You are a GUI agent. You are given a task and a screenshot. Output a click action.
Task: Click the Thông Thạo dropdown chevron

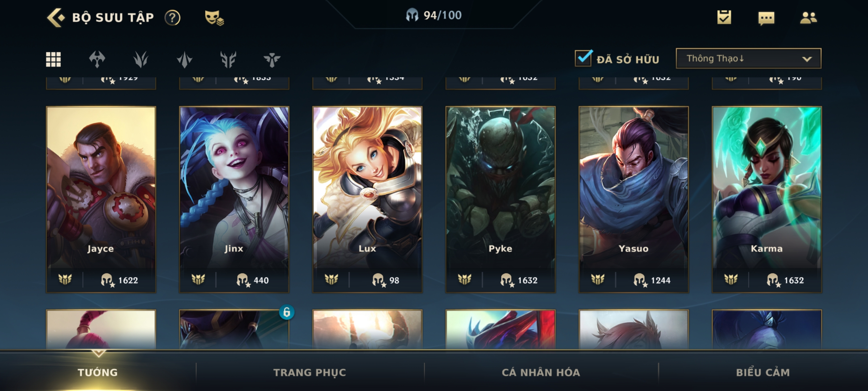click(x=807, y=59)
